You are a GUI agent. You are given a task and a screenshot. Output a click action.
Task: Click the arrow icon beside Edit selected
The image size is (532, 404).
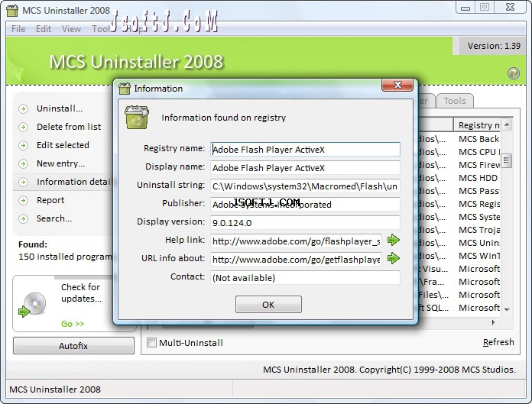click(23, 145)
